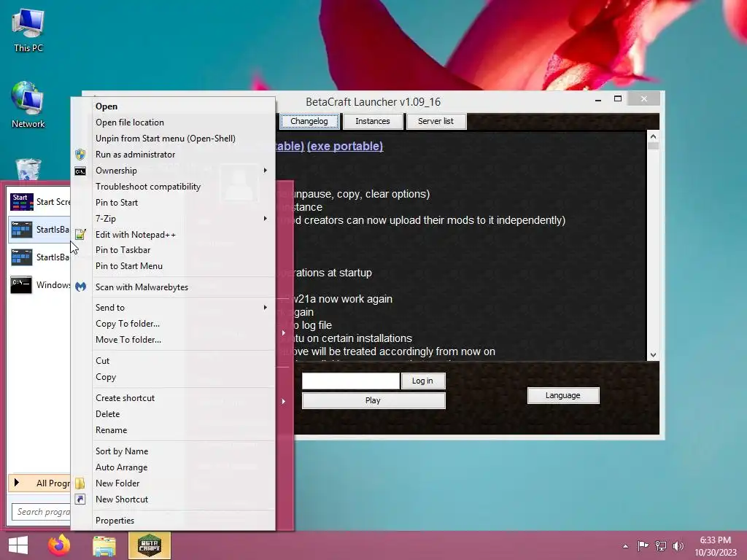Click the Malwarebytes logo icon

[x=80, y=287]
